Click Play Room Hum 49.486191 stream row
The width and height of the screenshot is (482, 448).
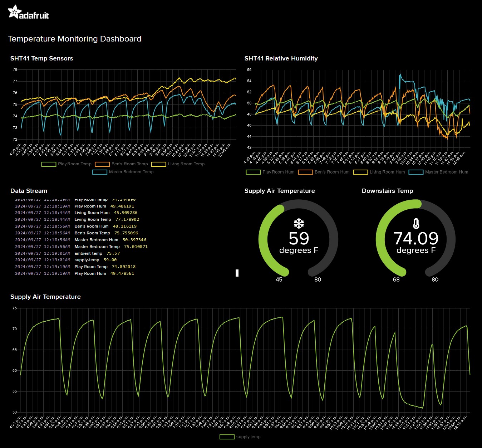pyautogui.click(x=75, y=206)
